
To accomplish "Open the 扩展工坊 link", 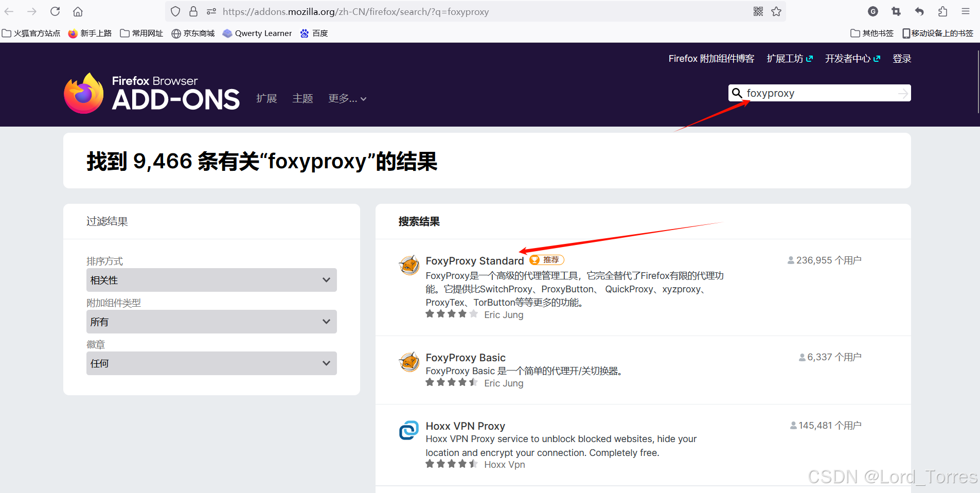I will [790, 59].
